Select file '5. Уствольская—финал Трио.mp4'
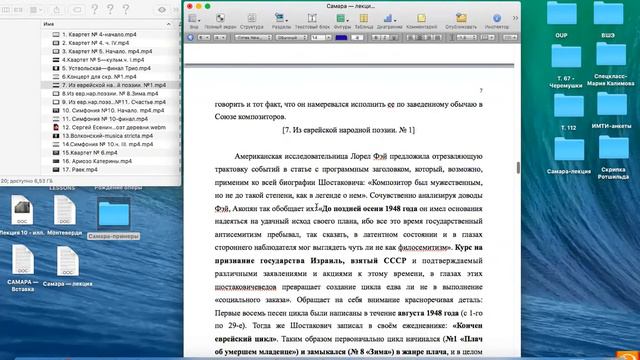The width and height of the screenshot is (640, 360). 106,68
